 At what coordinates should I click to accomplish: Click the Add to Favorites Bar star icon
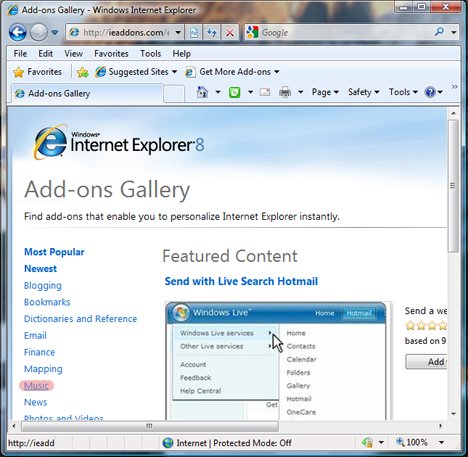[x=82, y=72]
